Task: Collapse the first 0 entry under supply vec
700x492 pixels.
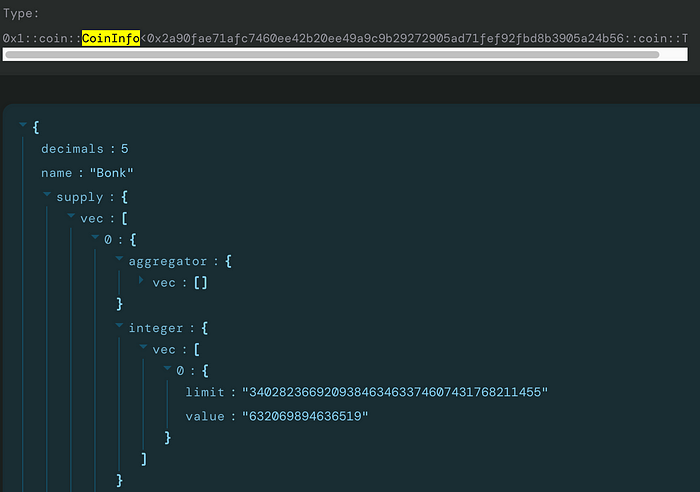Action: click(x=95, y=237)
